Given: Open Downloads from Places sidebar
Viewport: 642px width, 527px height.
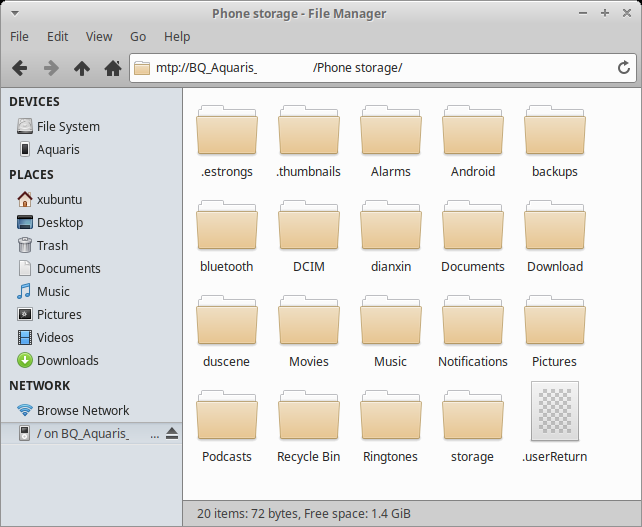Looking at the screenshot, I should coord(67,360).
